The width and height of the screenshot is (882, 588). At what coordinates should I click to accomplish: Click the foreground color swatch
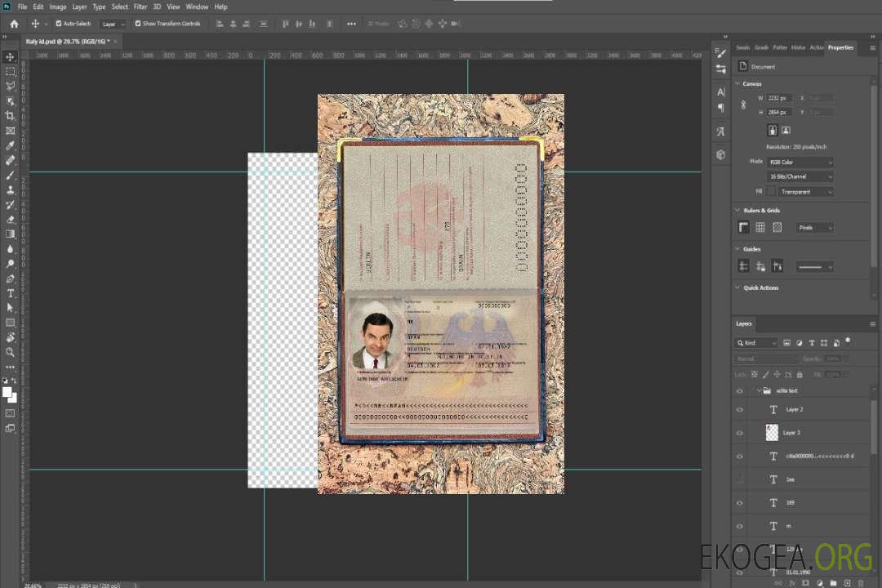point(7,391)
